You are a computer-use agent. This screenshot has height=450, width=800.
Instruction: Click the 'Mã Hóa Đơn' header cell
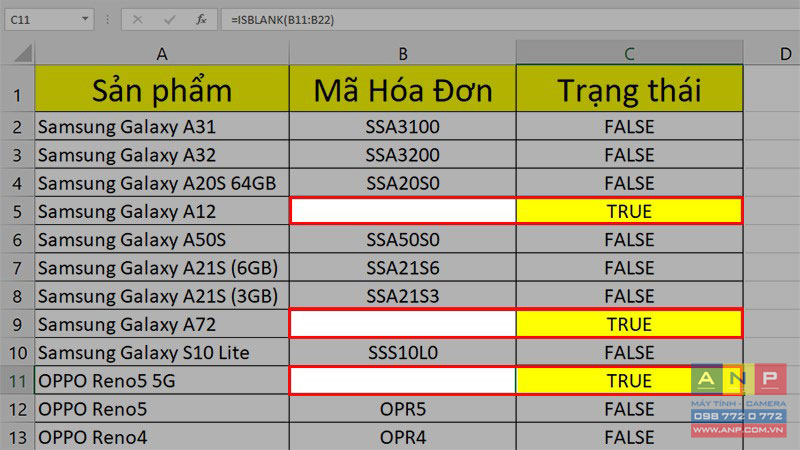tap(403, 89)
